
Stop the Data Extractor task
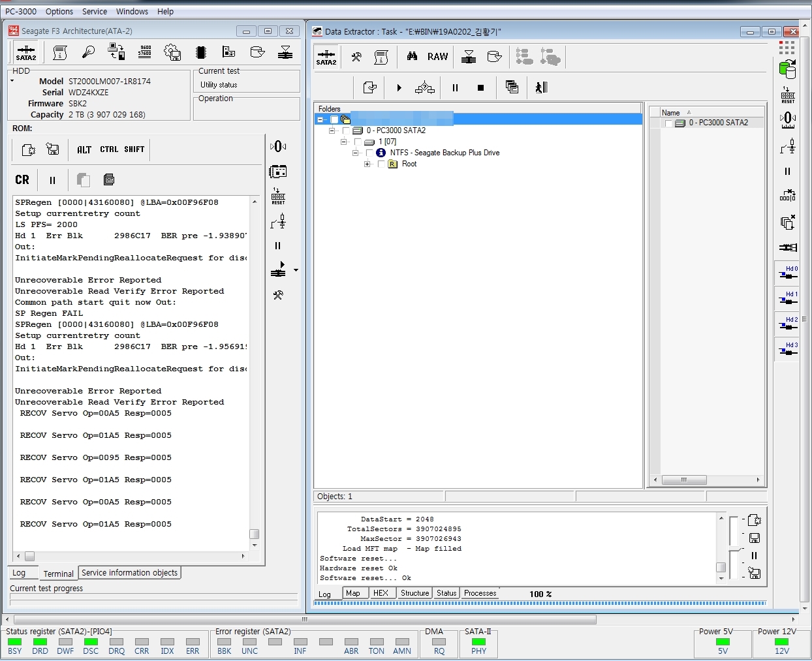tap(481, 87)
